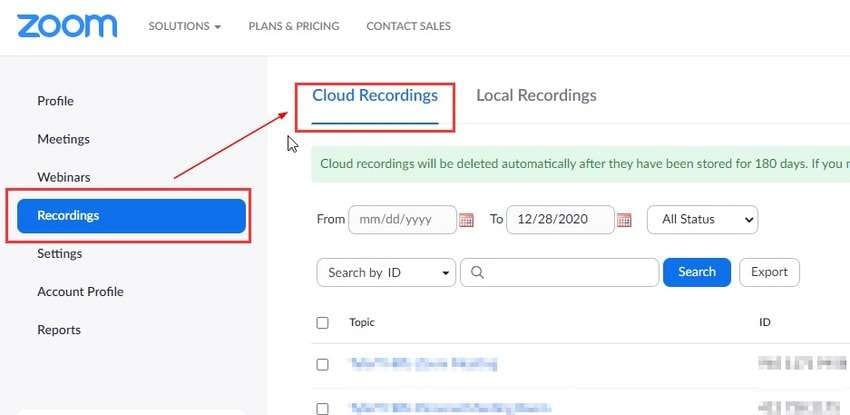Switch to Local Recordings tab

(536, 96)
